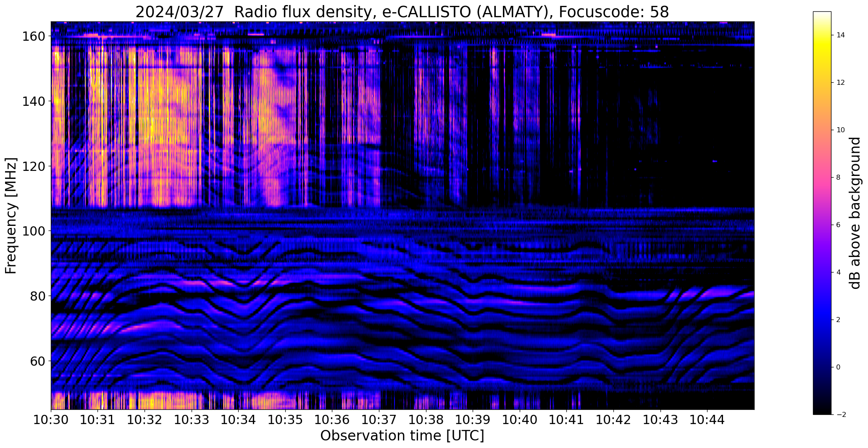868x448 pixels.
Task: Select the 10:35 time tick label
Action: 285,420
